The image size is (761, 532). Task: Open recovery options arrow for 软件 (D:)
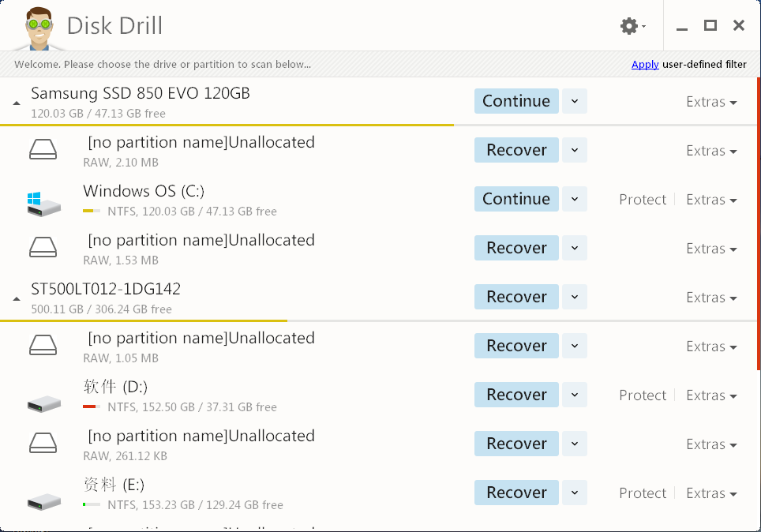(x=575, y=395)
